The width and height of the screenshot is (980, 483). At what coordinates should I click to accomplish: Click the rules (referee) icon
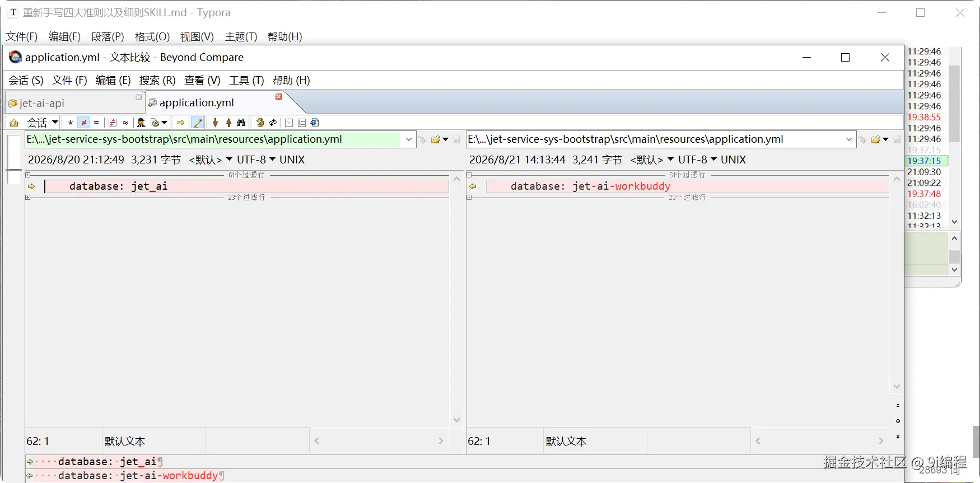click(141, 123)
